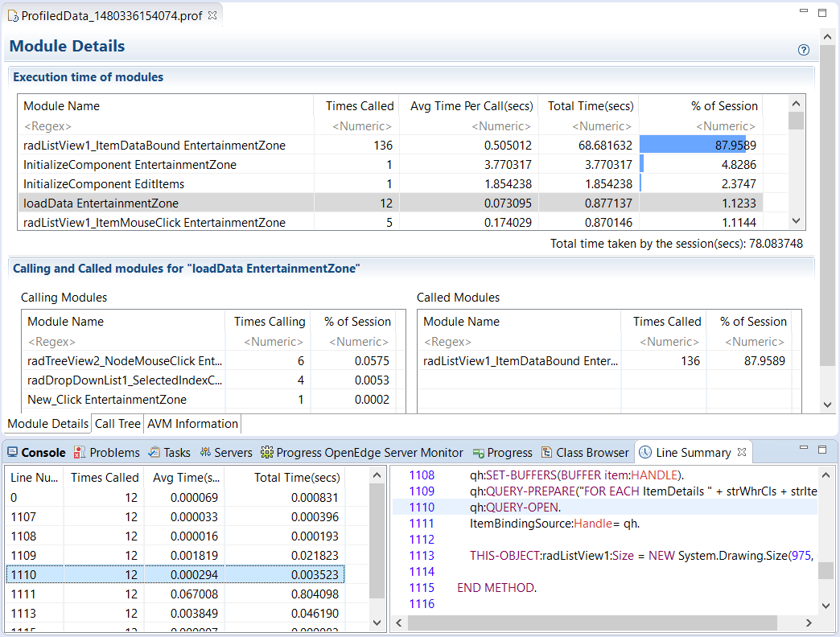This screenshot has width=840, height=637.
Task: Open the Servers view
Action: coord(226,453)
